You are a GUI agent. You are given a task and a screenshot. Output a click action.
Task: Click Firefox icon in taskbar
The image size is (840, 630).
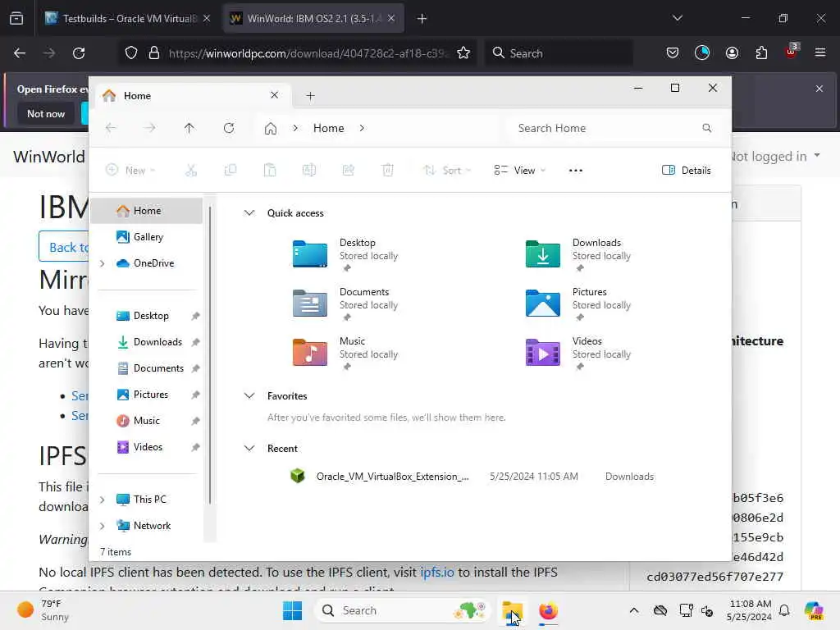[x=548, y=610]
